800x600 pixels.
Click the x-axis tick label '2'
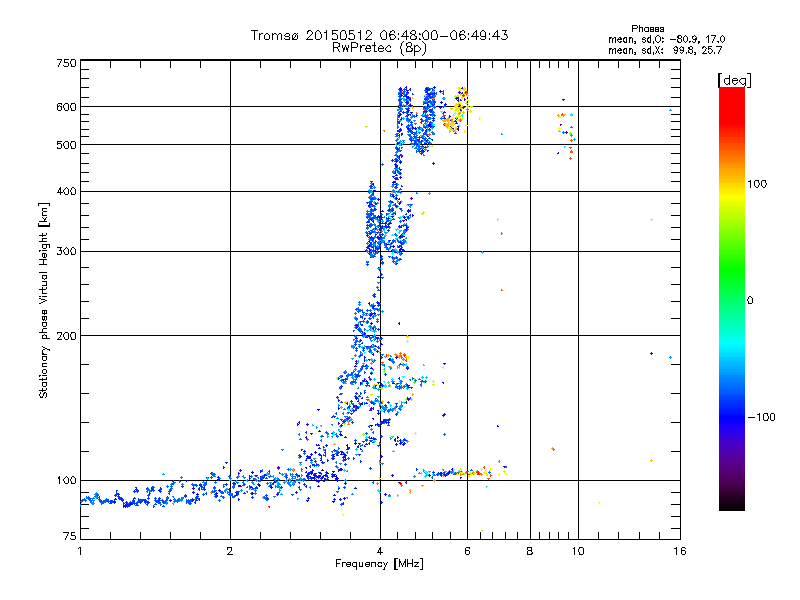tap(230, 551)
